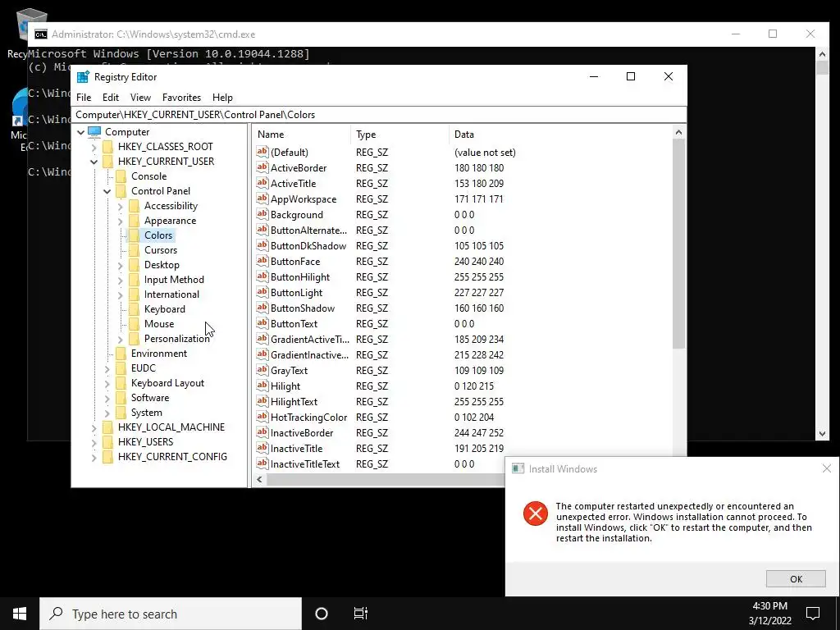Sort values by the Type column header
Viewport: 840px width, 630px height.
(399, 135)
